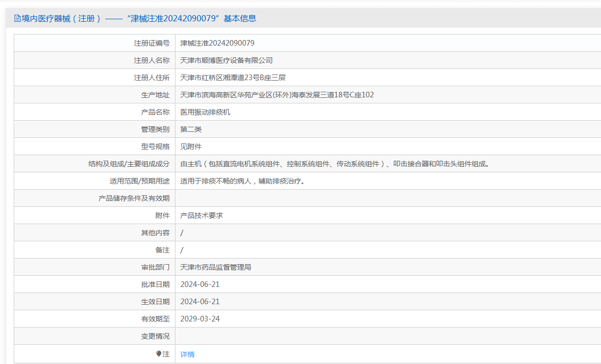Screen dimensions: 601x364
Task: Click the 注册证编号 label
Action: point(152,43)
